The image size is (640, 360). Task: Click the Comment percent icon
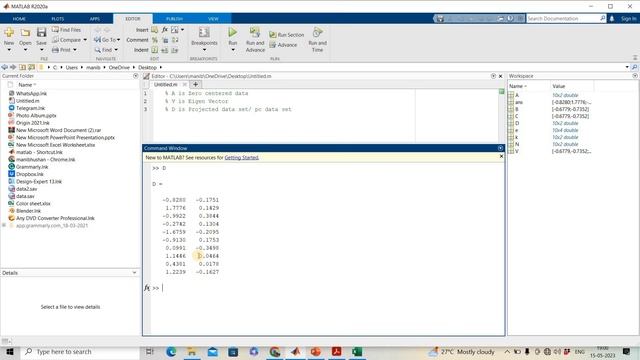(x=155, y=40)
